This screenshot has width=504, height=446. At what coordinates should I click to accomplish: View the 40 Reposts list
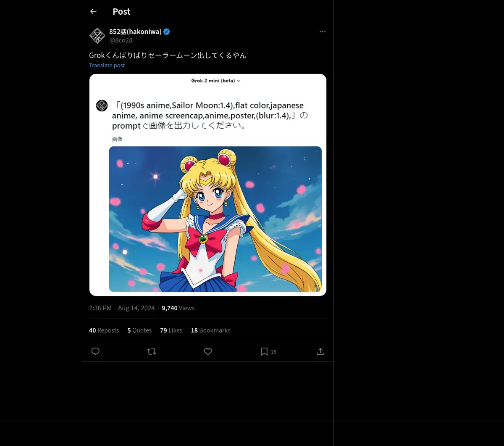(x=104, y=330)
